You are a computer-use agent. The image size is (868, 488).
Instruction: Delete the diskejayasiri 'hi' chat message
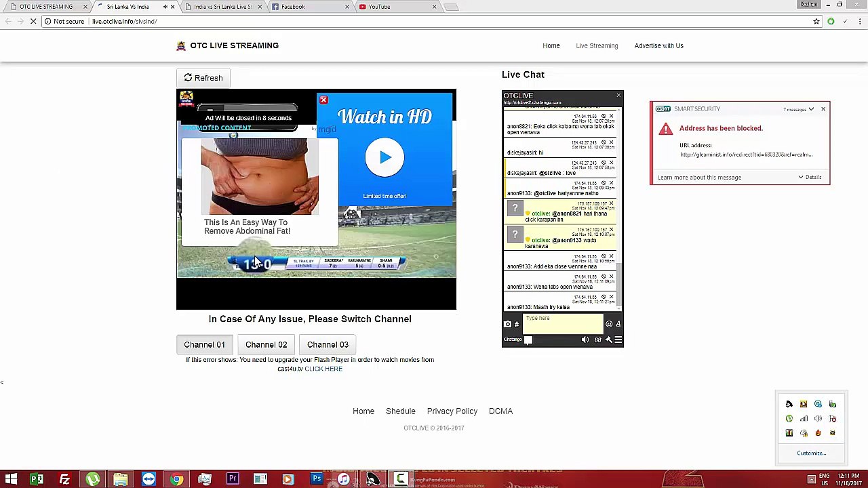[611, 143]
